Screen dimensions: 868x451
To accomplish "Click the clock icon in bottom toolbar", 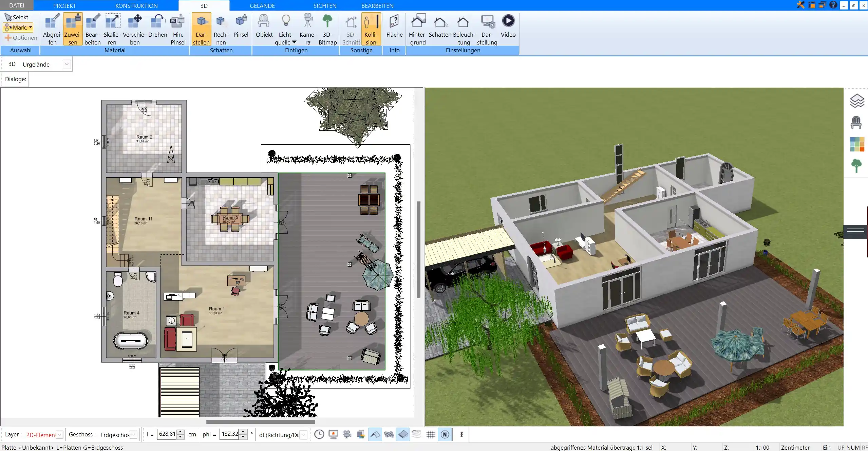I will tap(319, 434).
